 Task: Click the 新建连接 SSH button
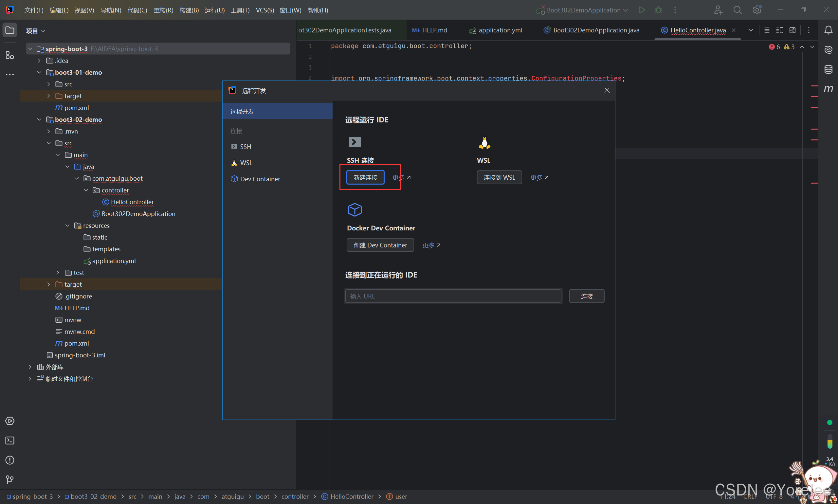pos(365,177)
